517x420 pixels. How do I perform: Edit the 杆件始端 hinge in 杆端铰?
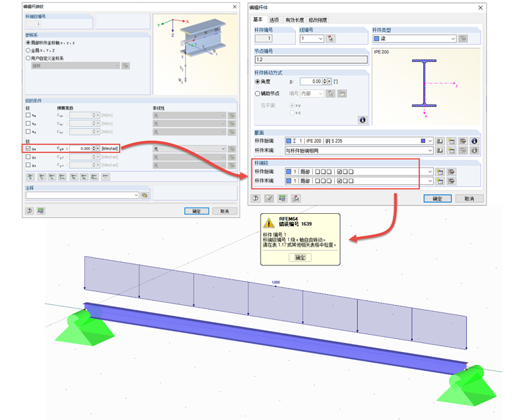click(x=451, y=172)
